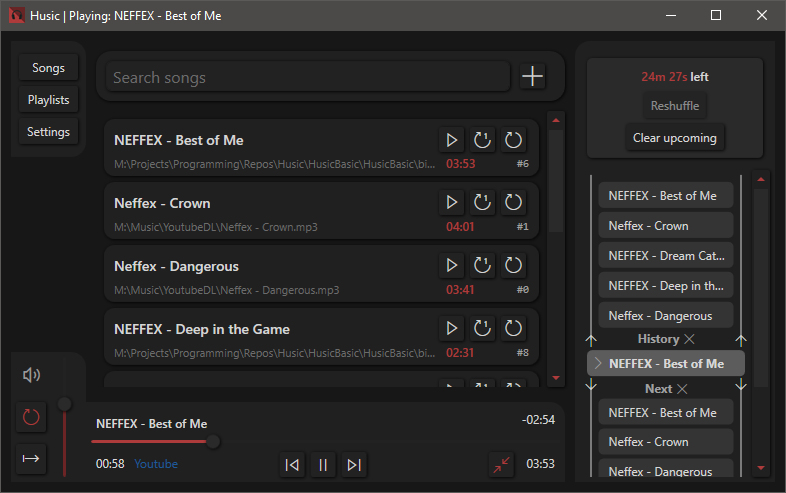Select Neffex - Crown in History list

pyautogui.click(x=666, y=226)
